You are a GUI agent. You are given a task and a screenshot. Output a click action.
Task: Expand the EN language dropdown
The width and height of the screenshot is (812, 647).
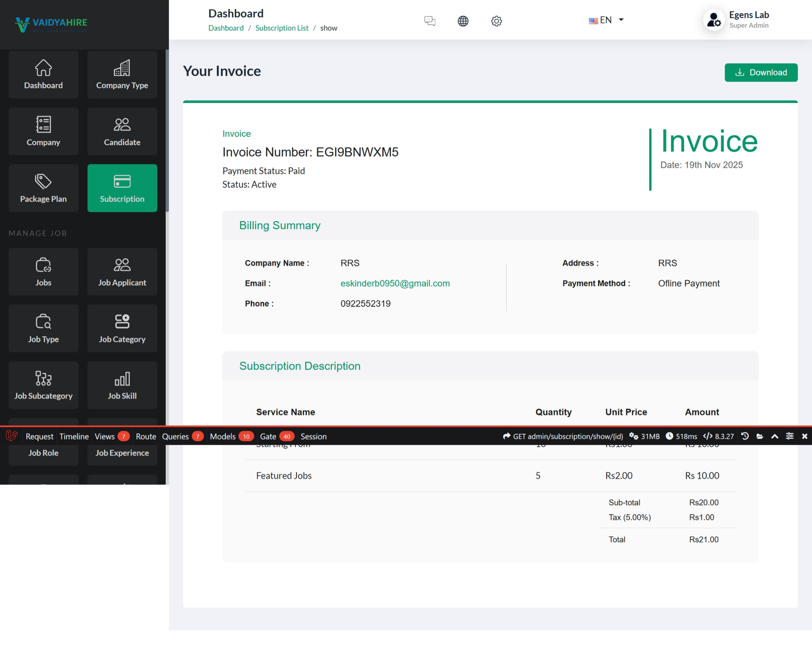606,20
